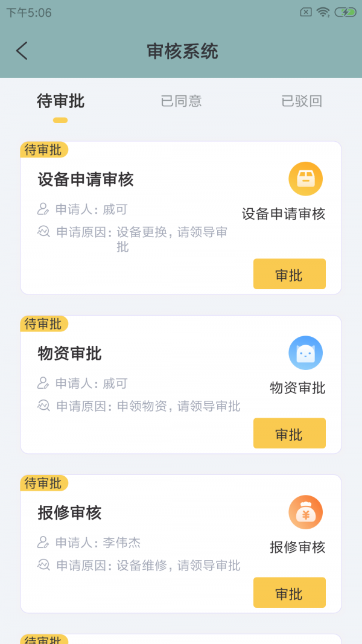Tap the reason icon for 申领物资 request
This screenshot has width=362, height=644.
point(42,406)
